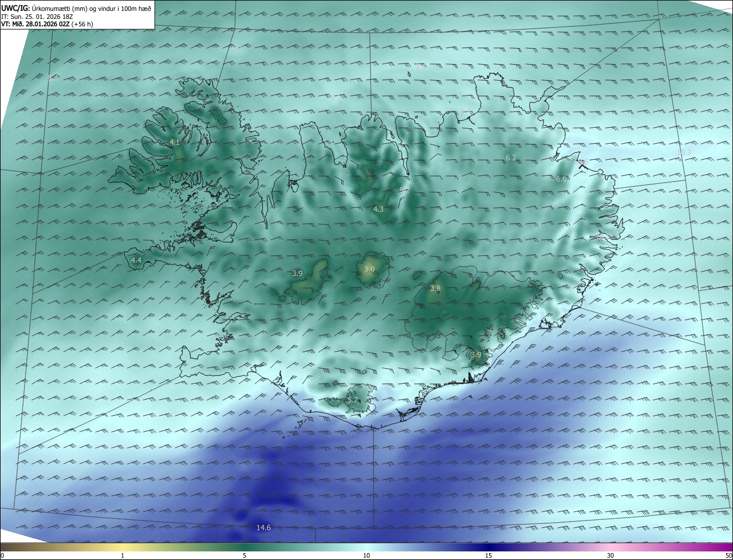The width and height of the screenshot is (733, 560).
Task: Click the colorbar tick label 50
Action: 729,555
